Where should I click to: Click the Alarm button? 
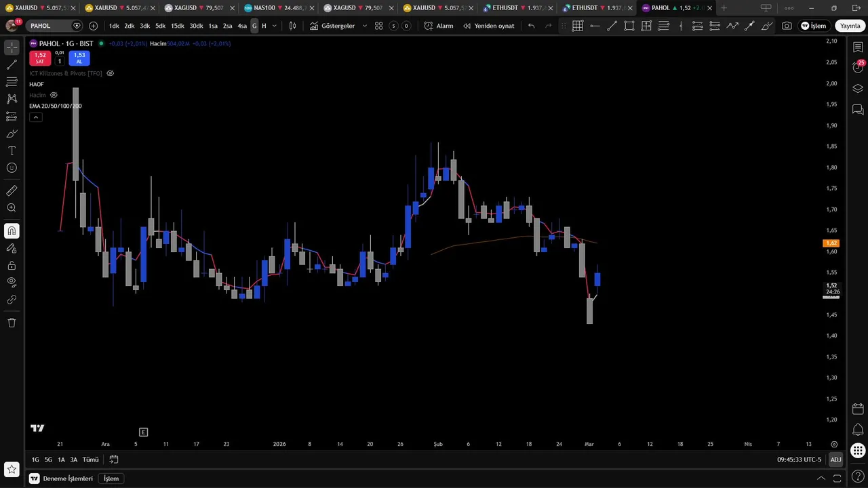(x=439, y=26)
